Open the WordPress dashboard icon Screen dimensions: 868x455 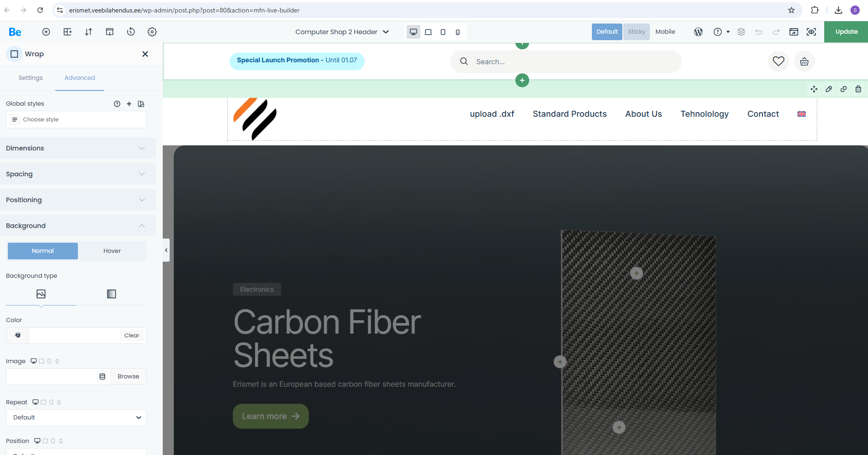click(698, 32)
